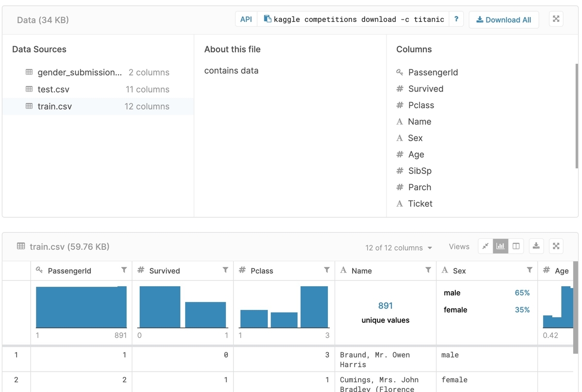
Task: Expand the Data panel to fullscreen
Action: tap(556, 19)
